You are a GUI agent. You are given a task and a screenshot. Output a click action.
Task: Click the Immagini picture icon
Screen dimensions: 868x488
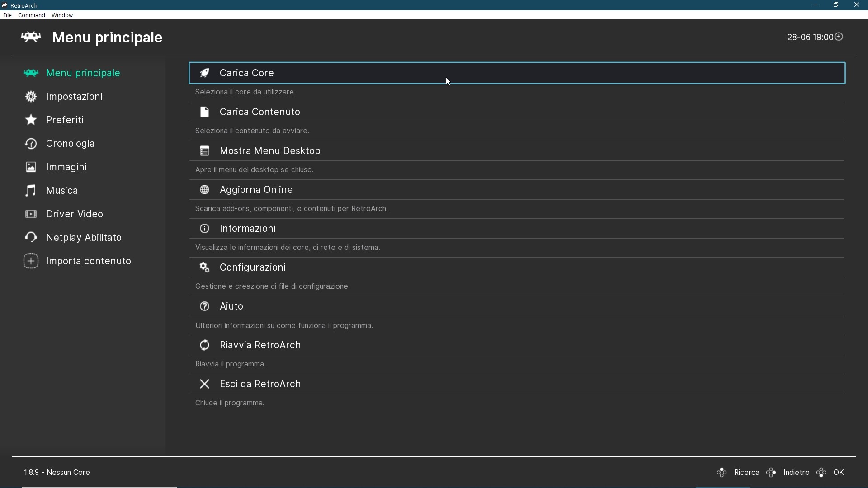(x=31, y=167)
